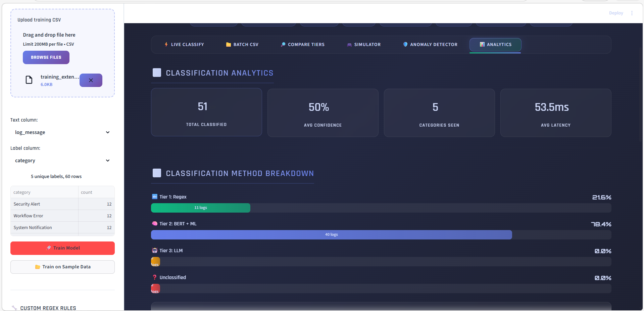Click Train on Sample Data
The height and width of the screenshot is (311, 644).
coord(62,267)
